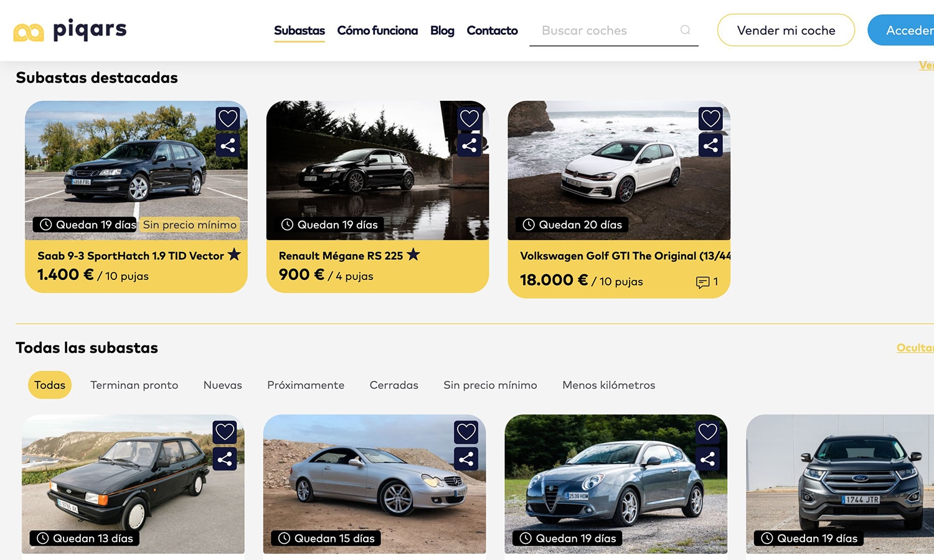Screen dimensions: 934x560
Task: Click the piqars wordmark text
Action: coord(90,30)
